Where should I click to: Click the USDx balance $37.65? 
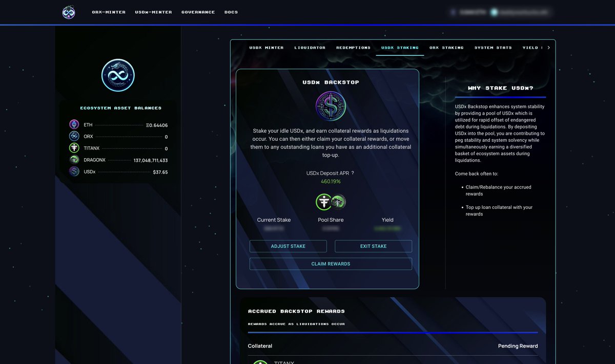coord(160,172)
